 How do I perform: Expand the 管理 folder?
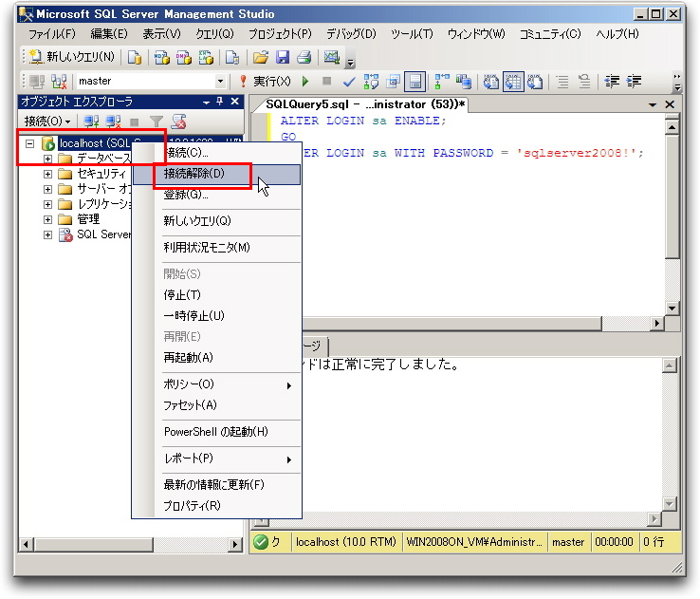47,219
